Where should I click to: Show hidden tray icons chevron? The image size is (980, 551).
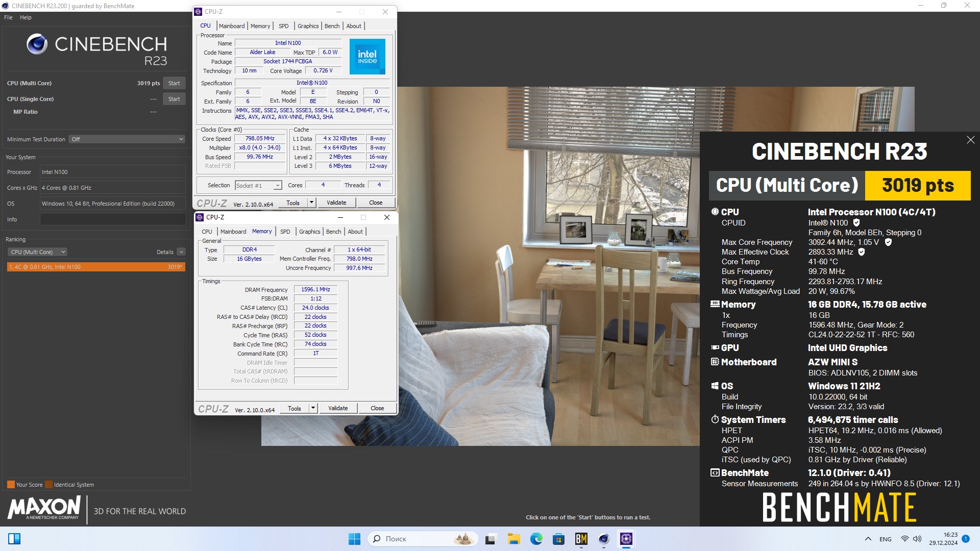coord(868,539)
